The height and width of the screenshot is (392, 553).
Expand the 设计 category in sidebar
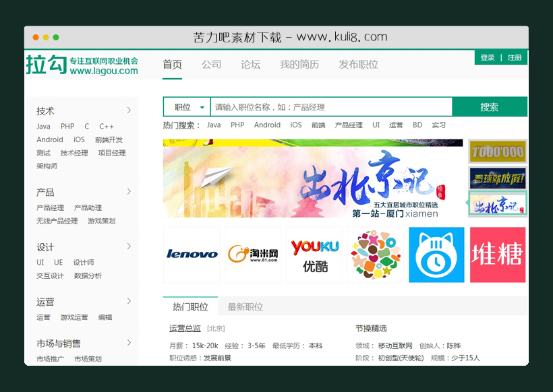point(44,247)
